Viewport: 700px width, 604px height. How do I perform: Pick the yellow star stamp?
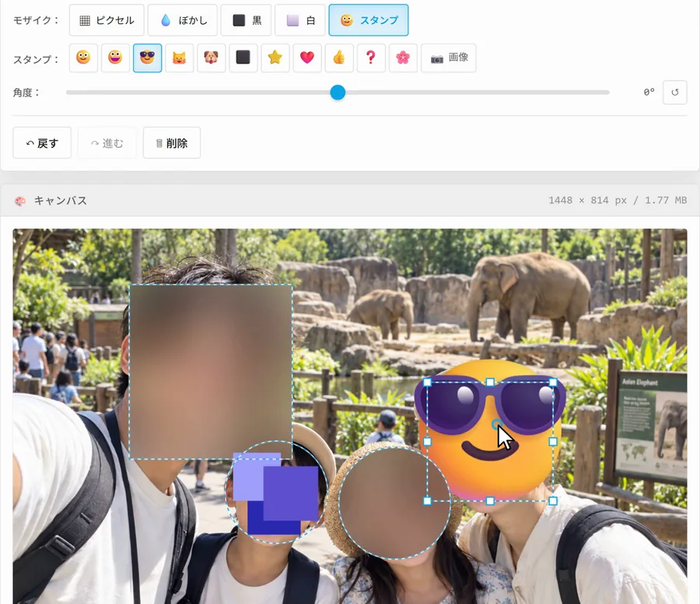point(275,58)
